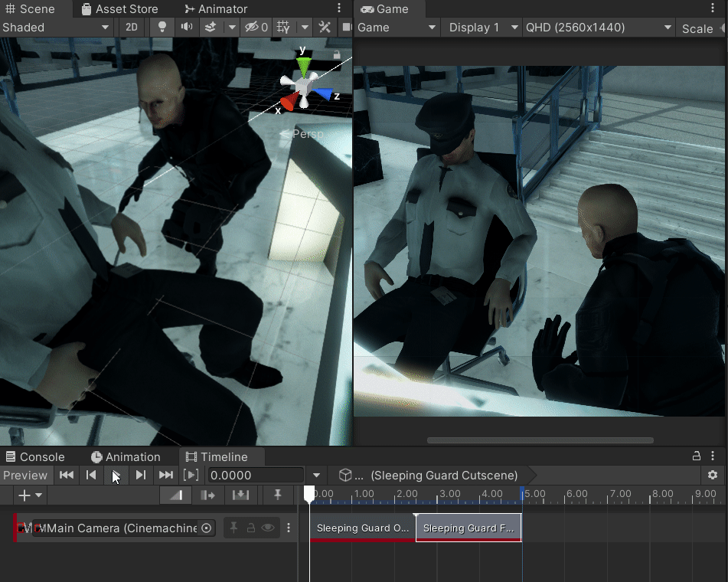This screenshot has height=582, width=728.
Task: Toggle the Timeline Preview button
Action: (x=25, y=475)
